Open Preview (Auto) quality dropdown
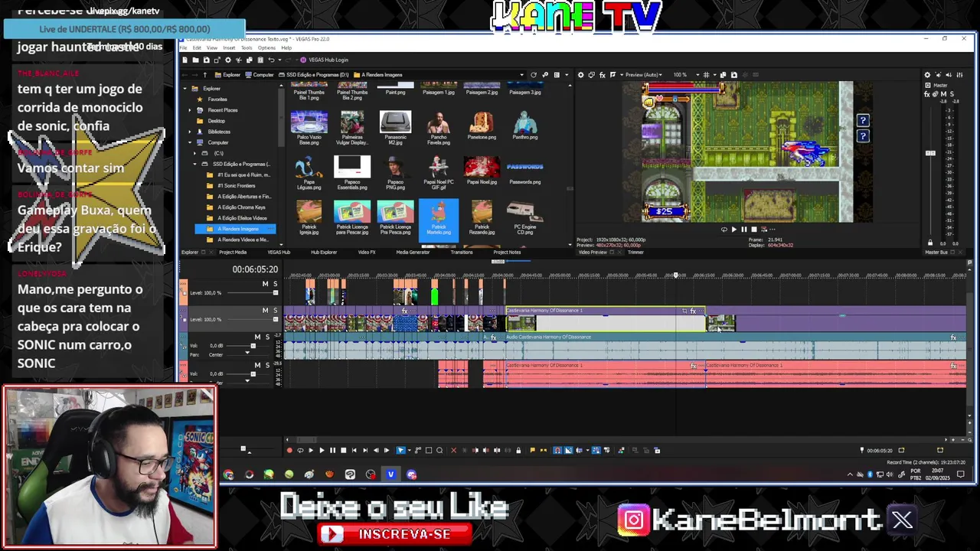This screenshot has height=551, width=980. coord(643,74)
